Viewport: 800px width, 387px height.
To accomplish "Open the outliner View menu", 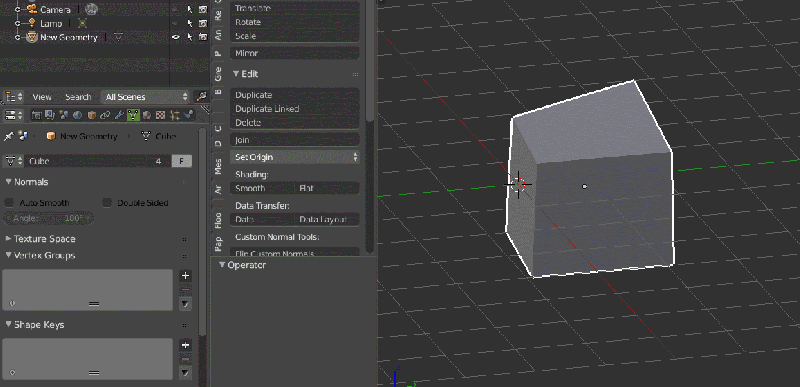I will [x=42, y=96].
